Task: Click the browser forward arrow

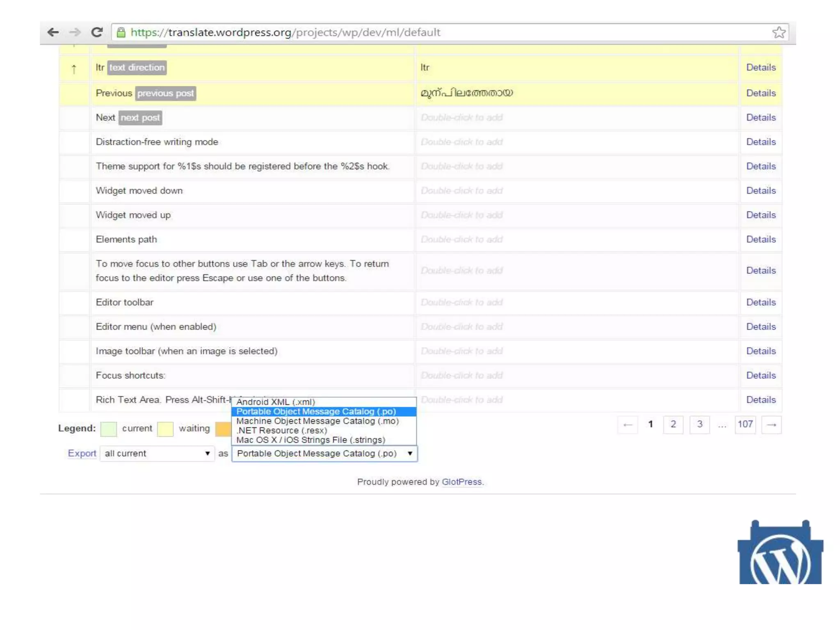Action: (x=75, y=32)
